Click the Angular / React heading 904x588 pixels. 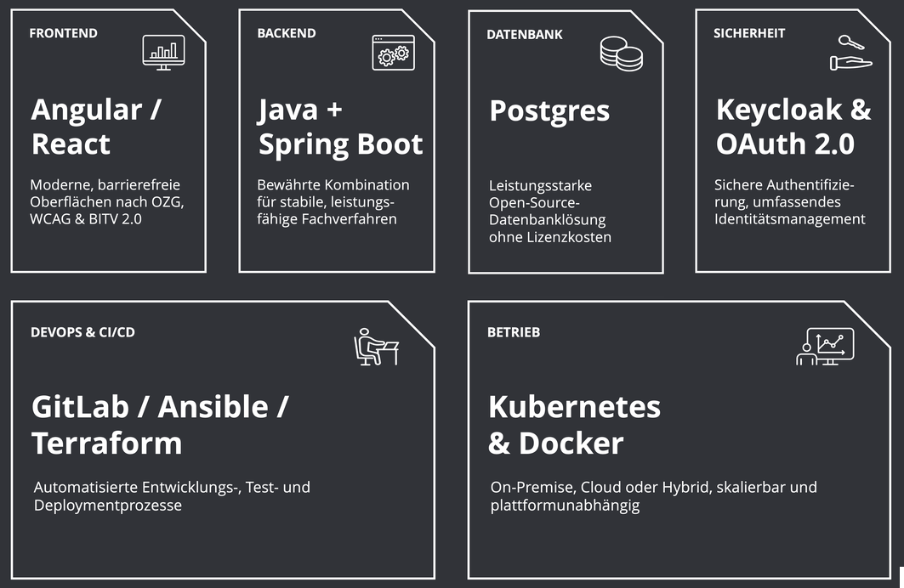(x=96, y=127)
